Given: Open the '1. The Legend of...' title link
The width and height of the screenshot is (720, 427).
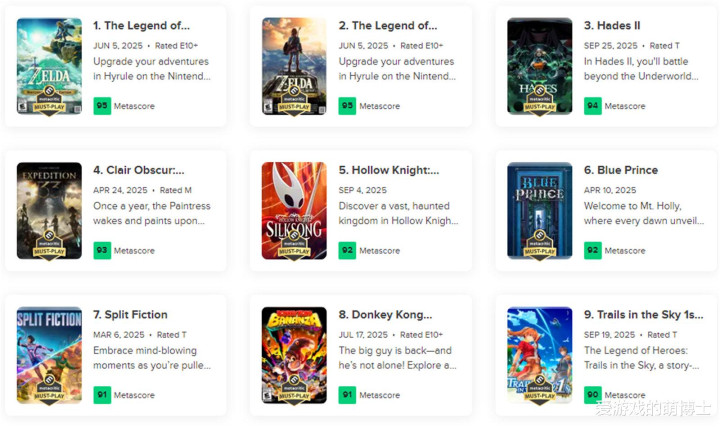Looking at the screenshot, I should coord(142,26).
